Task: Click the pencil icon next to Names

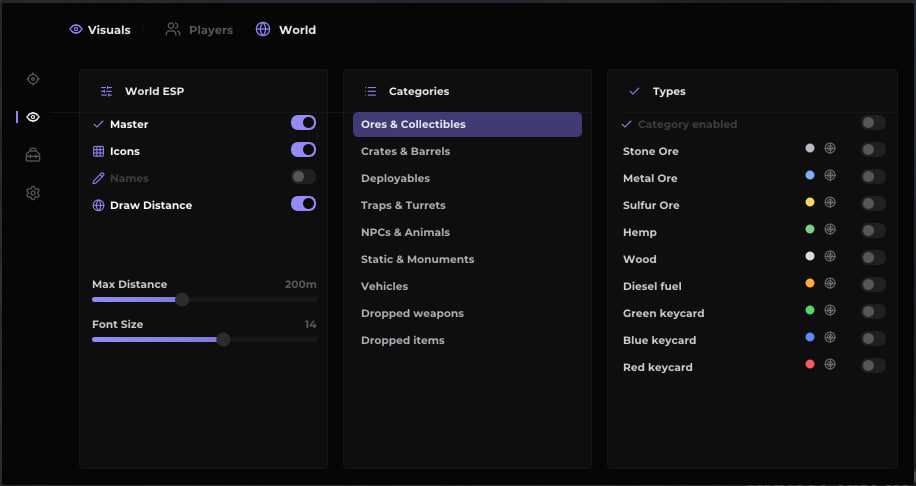Action: 98,178
